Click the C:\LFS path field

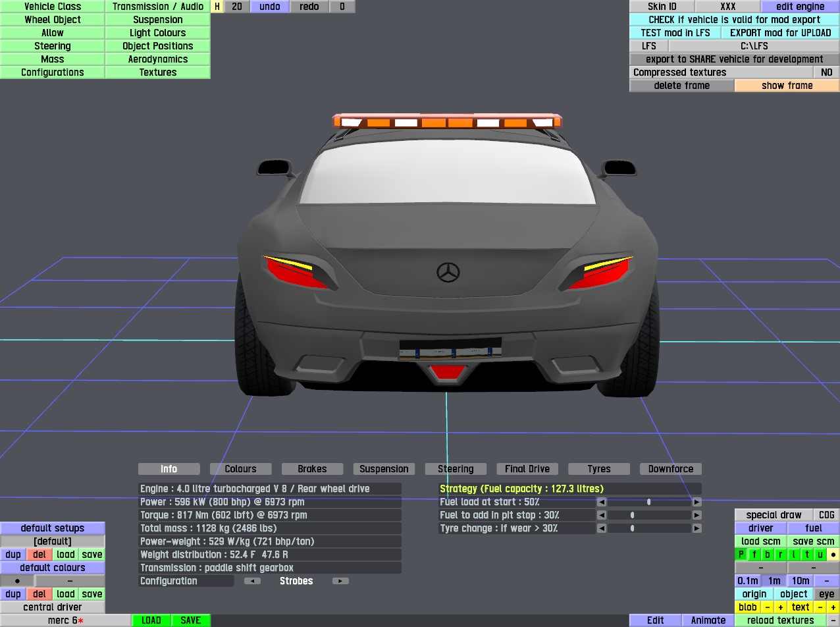(x=754, y=46)
